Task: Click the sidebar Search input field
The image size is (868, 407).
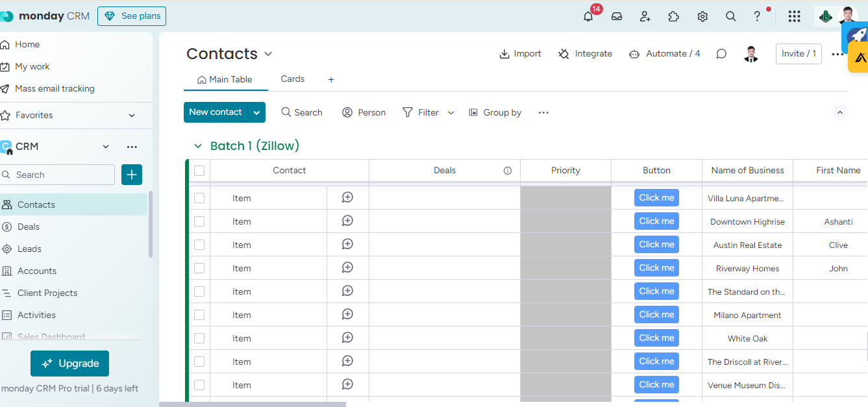Action: (x=57, y=175)
